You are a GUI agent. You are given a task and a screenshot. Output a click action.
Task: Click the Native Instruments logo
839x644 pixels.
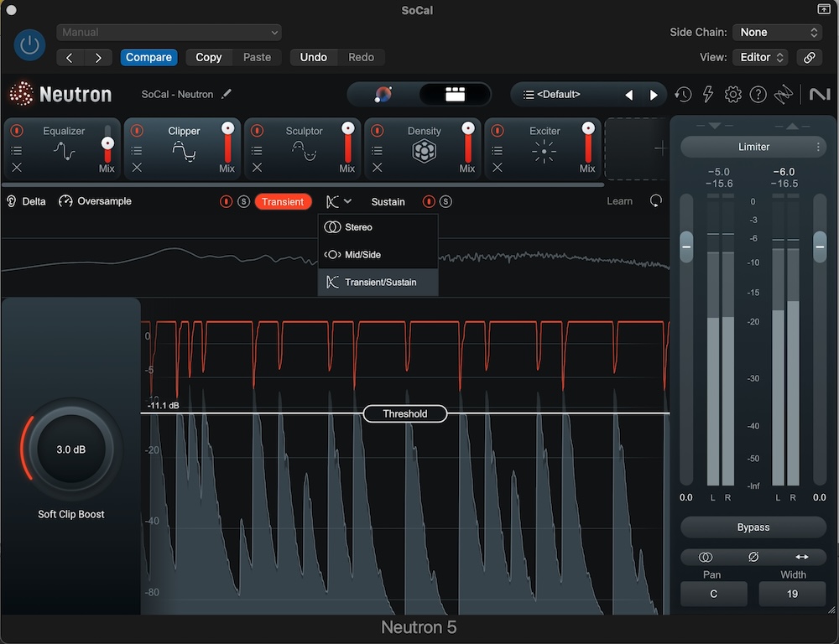click(x=820, y=95)
